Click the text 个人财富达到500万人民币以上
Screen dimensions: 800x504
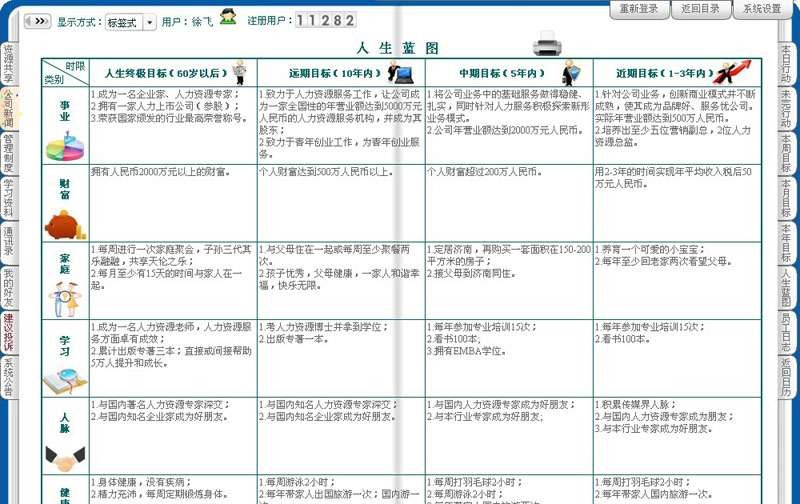click(326, 172)
